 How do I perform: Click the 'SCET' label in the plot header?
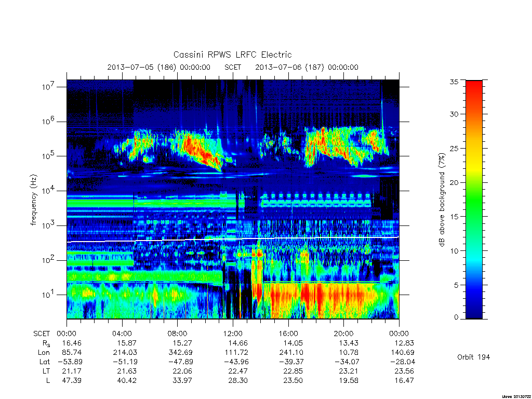tap(233, 67)
